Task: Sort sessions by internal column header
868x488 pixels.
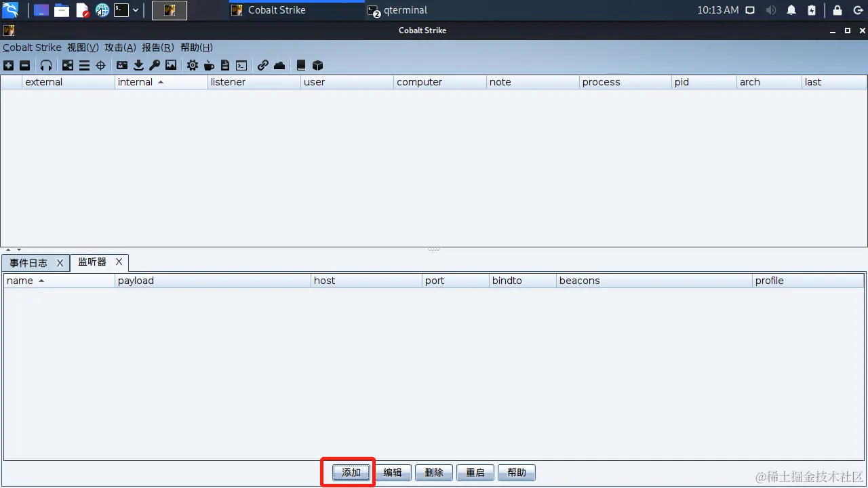Action: click(x=161, y=82)
